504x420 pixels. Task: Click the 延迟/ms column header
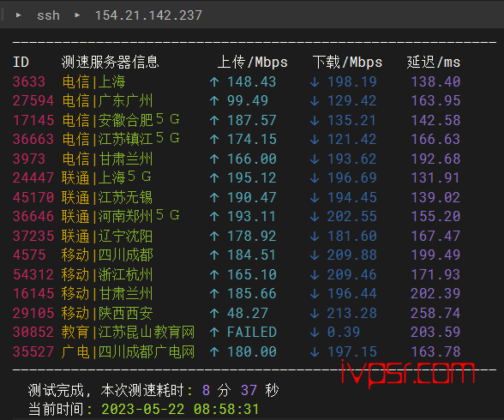[434, 62]
